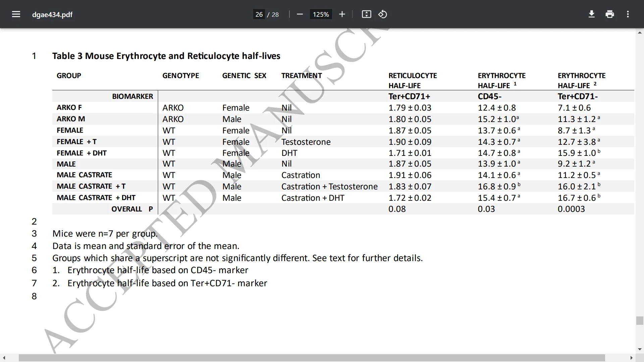Screen dimensions: 644x362
Task: Click the Table 3 title heading
Action: [x=166, y=56]
